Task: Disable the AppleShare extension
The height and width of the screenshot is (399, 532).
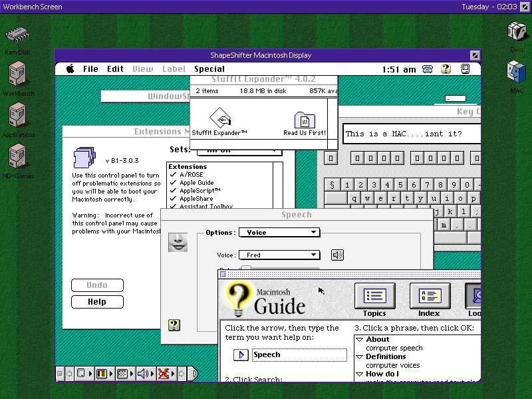Action: pos(173,199)
